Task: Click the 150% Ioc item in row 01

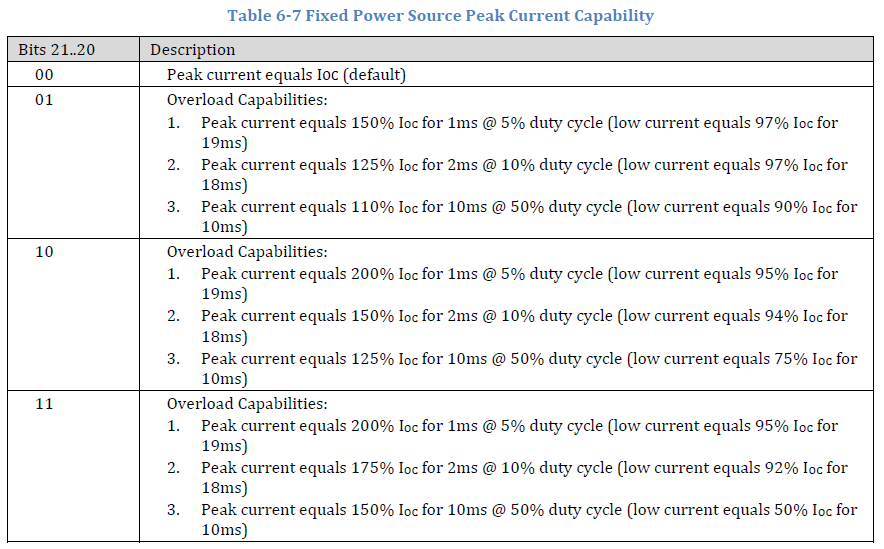Action: click(519, 132)
